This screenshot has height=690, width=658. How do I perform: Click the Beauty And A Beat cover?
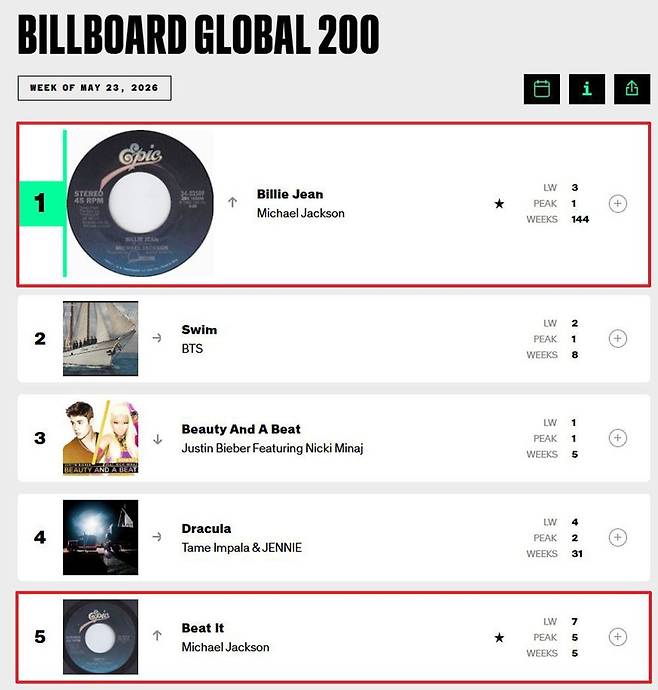click(x=100, y=438)
